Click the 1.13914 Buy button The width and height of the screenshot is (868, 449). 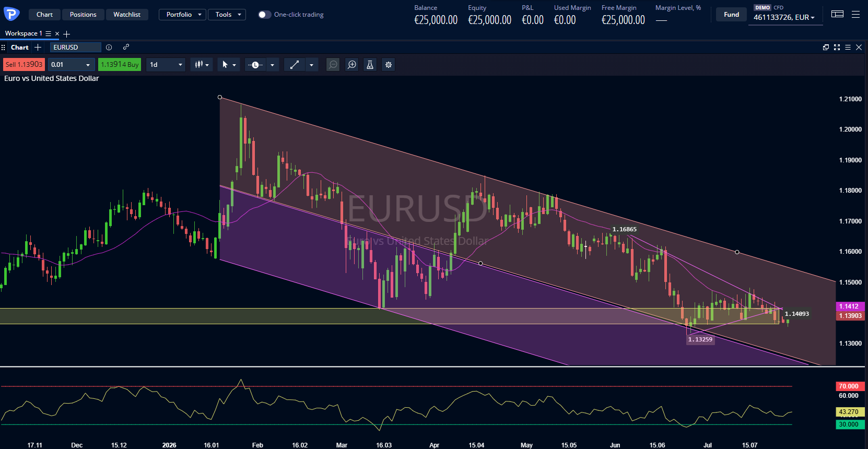click(x=120, y=65)
